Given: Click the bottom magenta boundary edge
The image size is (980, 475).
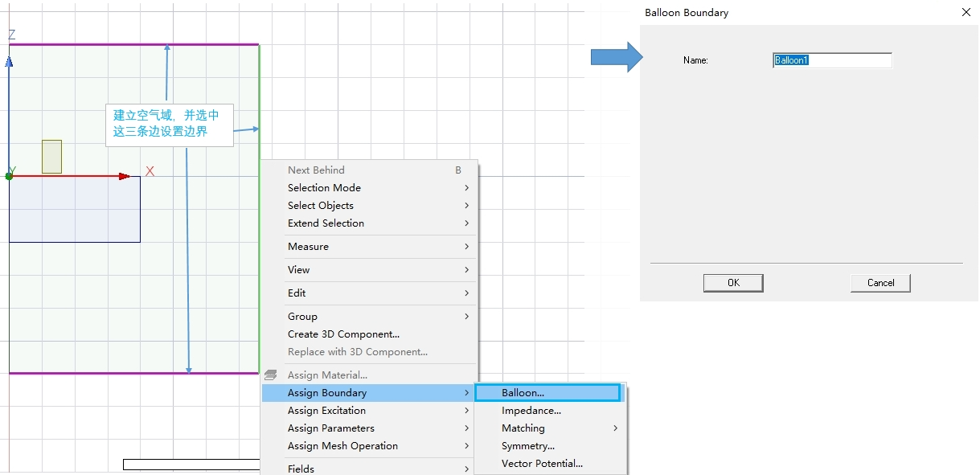Looking at the screenshot, I should coord(133,373).
